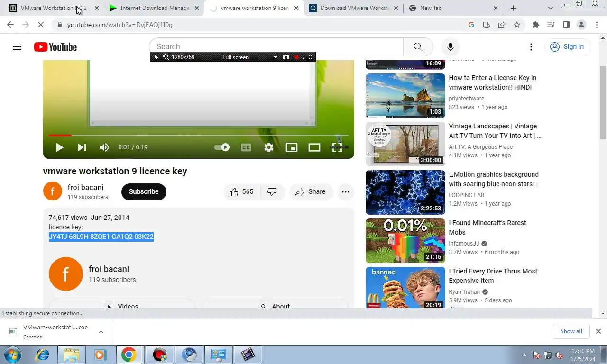Open Motion graphics background video thumbnail
The image size is (607, 364).
point(405,192)
